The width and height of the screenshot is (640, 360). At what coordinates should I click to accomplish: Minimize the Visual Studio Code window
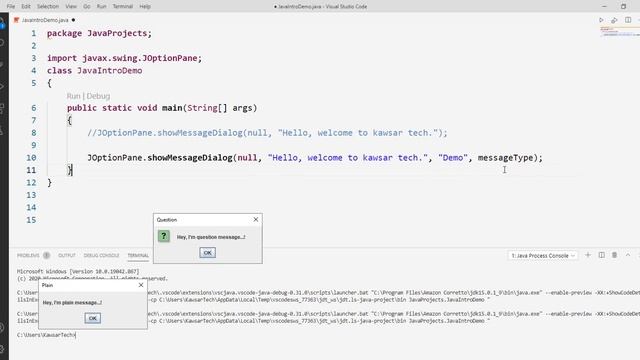click(x=604, y=7)
